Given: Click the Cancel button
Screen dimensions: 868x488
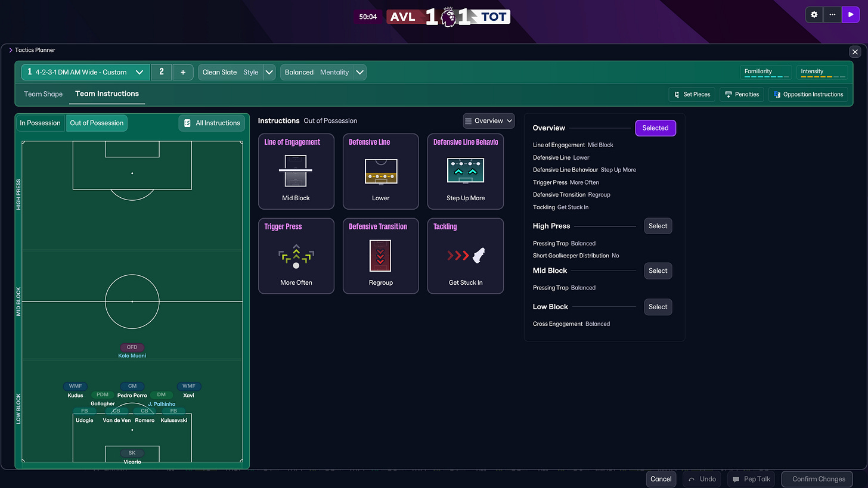Looking at the screenshot, I should (x=661, y=479).
